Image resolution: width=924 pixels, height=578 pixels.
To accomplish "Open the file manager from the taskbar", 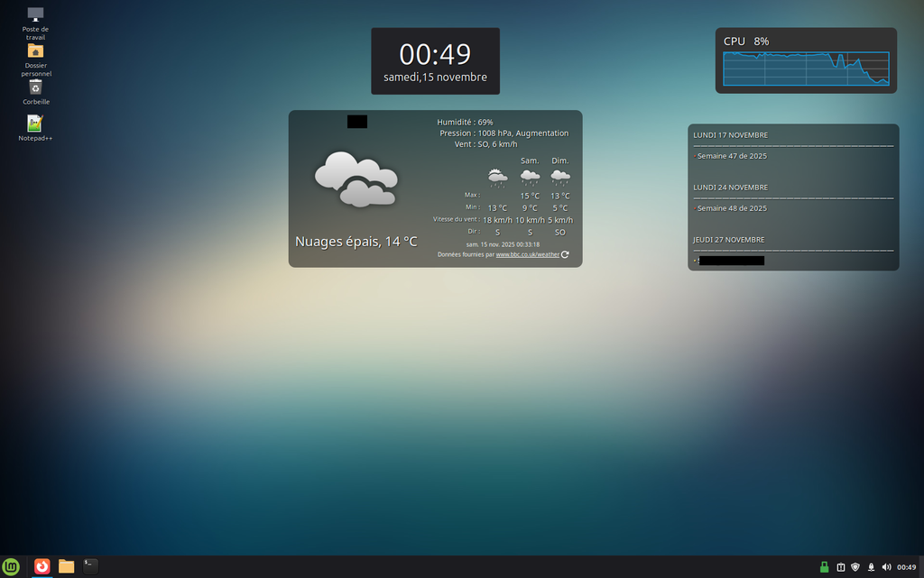I will coord(66,566).
